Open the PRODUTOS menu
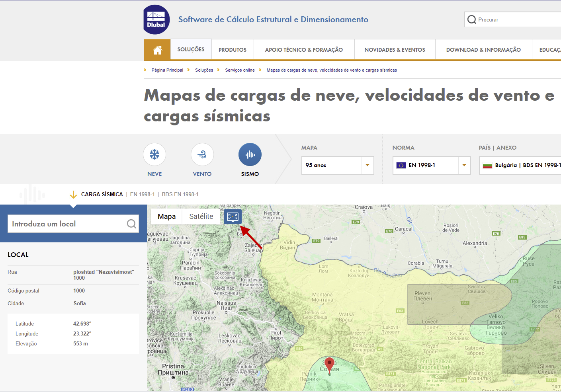 click(x=233, y=49)
